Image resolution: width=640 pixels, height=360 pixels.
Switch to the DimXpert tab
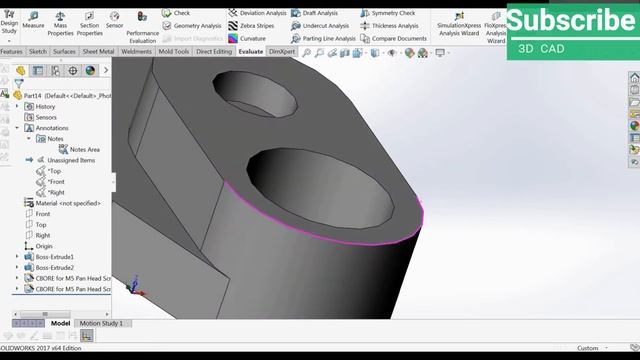(x=282, y=51)
